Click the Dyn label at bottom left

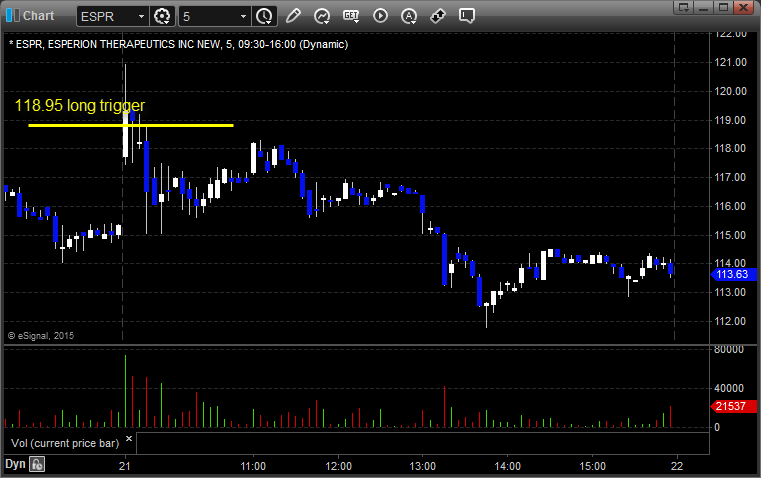(15, 464)
